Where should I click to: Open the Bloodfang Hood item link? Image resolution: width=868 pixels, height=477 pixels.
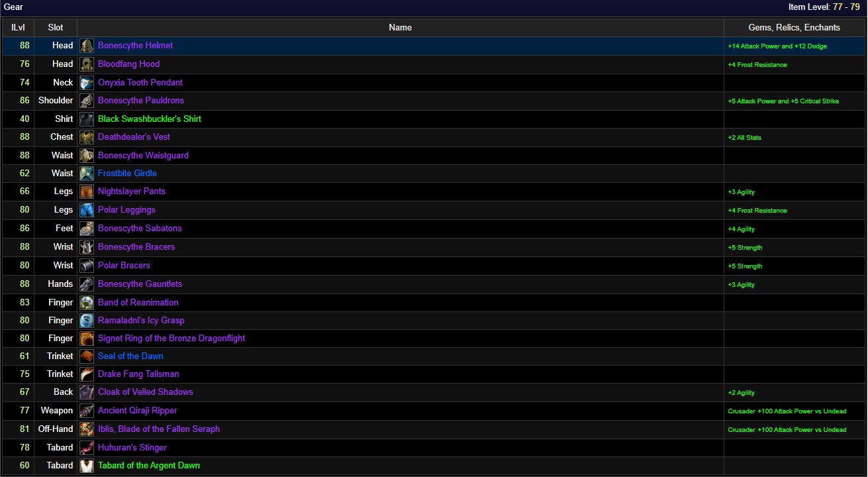click(128, 64)
